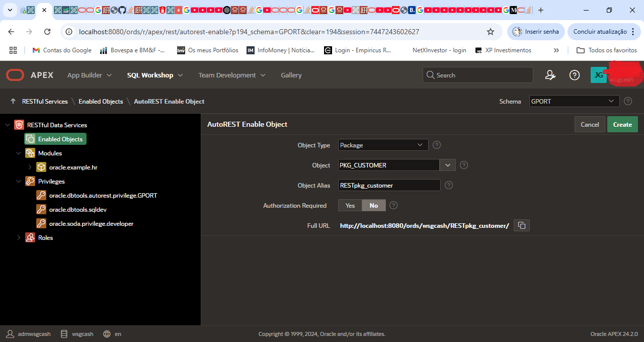
Task: Click the Object field help icon
Action: tap(464, 165)
